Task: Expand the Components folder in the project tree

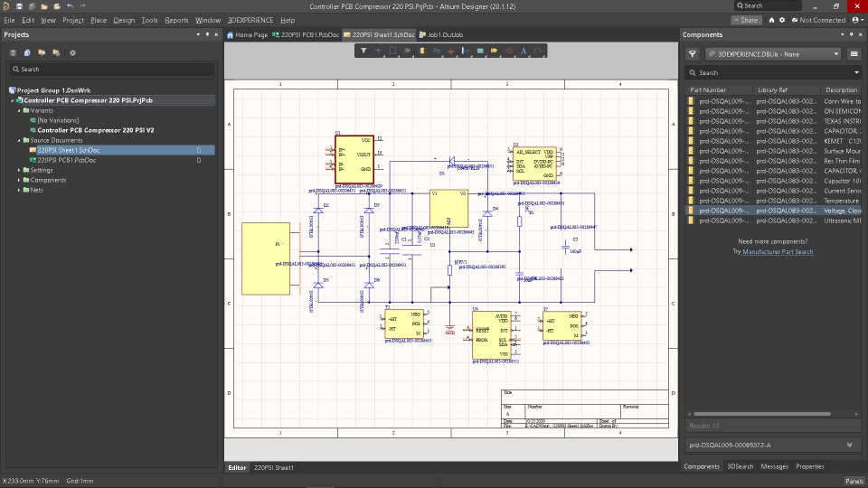Action: click(x=19, y=181)
